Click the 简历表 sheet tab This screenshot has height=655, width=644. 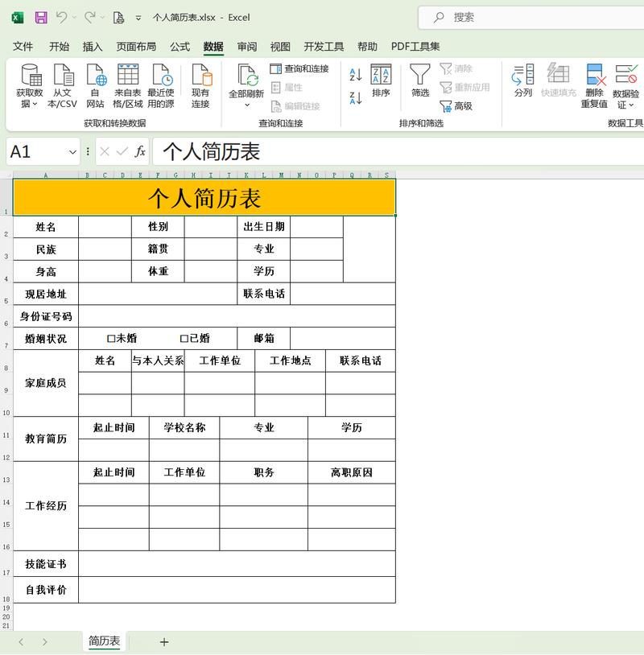[104, 641]
